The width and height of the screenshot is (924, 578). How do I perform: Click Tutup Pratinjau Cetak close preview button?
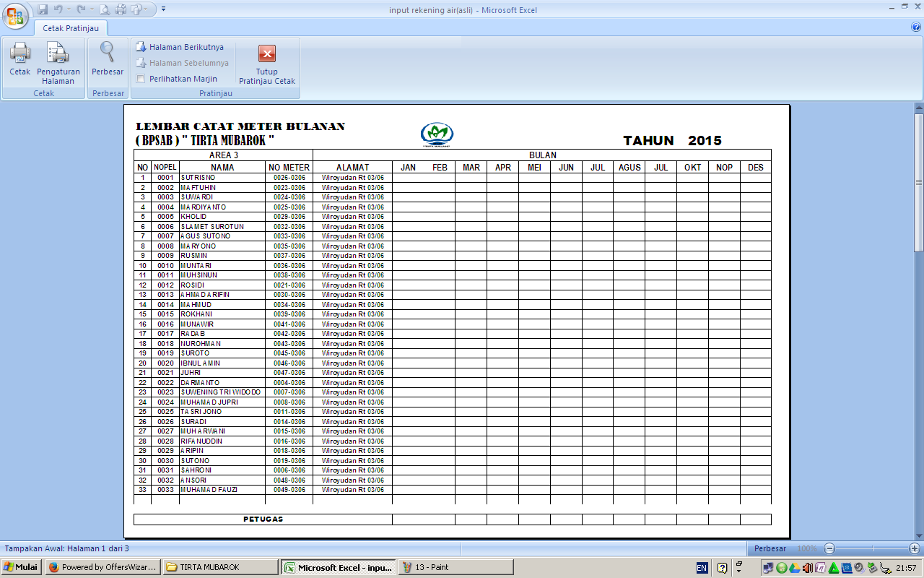tap(267, 65)
